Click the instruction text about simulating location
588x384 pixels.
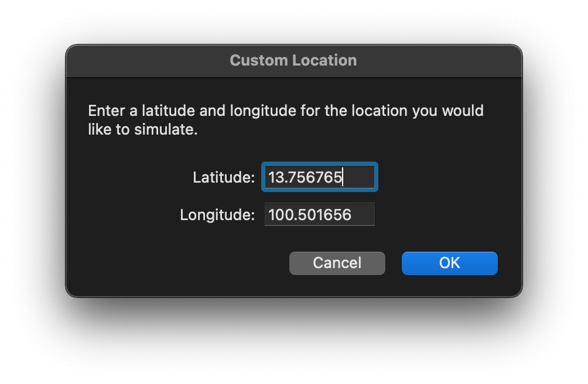pyautogui.click(x=286, y=120)
